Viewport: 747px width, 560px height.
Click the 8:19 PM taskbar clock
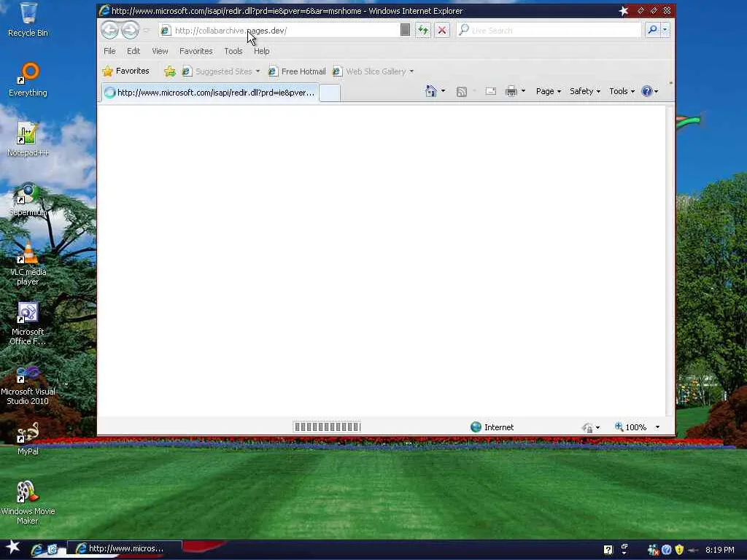(x=720, y=550)
